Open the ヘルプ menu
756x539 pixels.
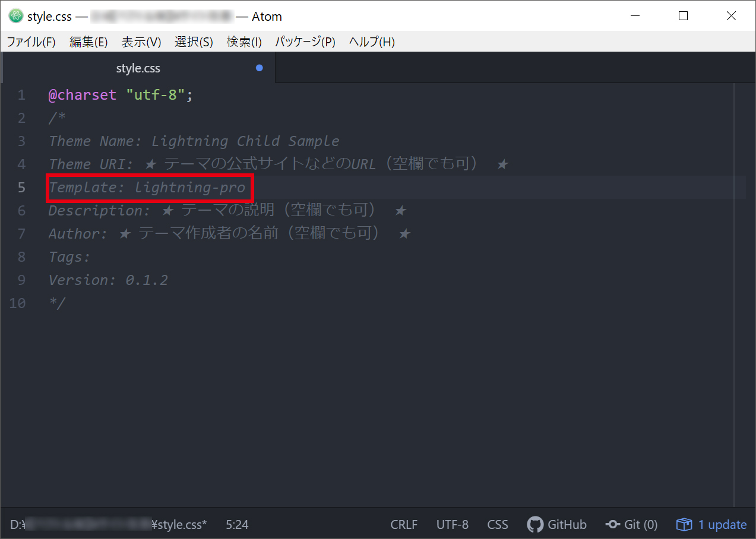(x=371, y=42)
